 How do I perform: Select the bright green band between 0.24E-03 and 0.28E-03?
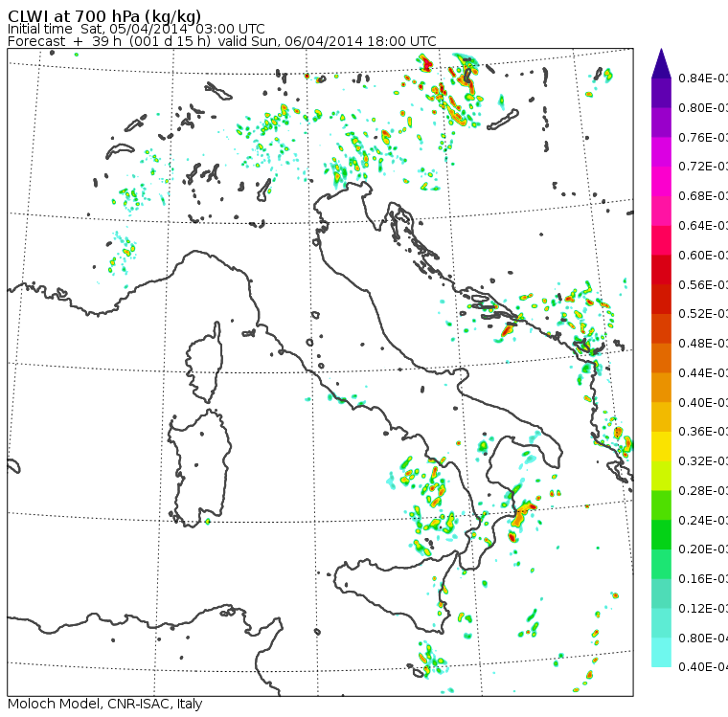tap(661, 505)
